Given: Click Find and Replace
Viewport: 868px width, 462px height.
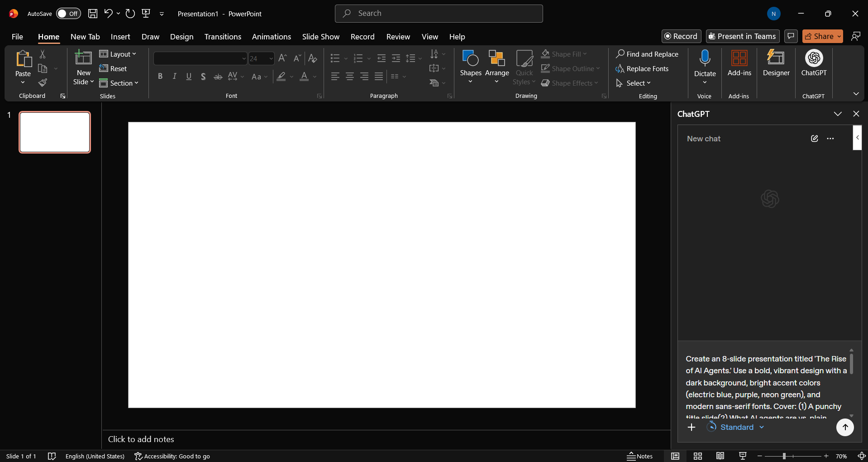Looking at the screenshot, I should (x=647, y=54).
